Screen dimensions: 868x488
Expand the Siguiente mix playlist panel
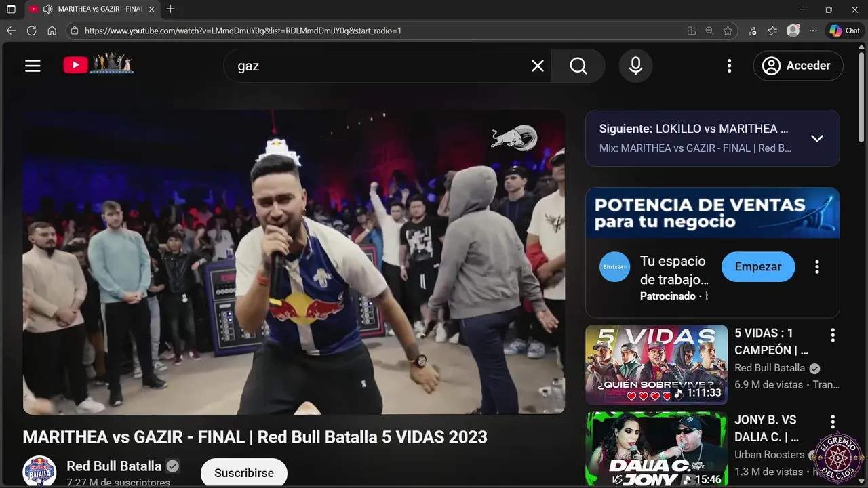click(x=817, y=138)
